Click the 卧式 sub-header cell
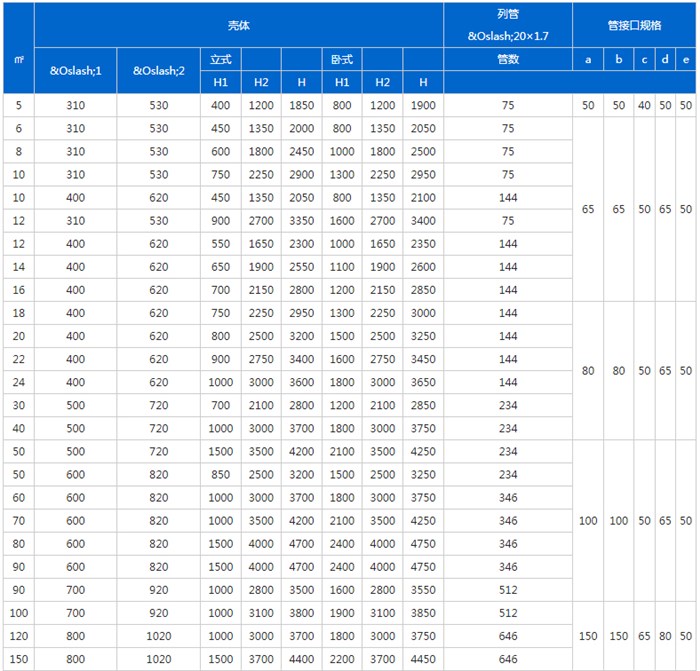Viewport: 700px width, 671px height. pos(342,60)
